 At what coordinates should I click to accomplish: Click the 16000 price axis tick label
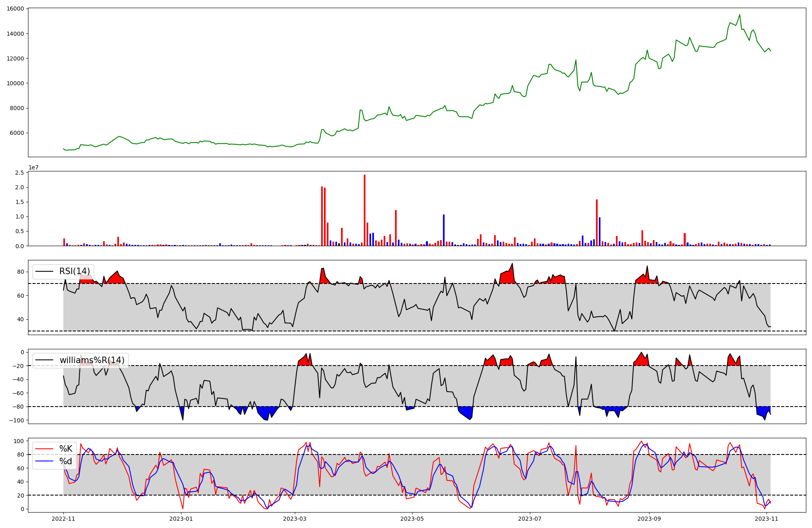point(15,9)
